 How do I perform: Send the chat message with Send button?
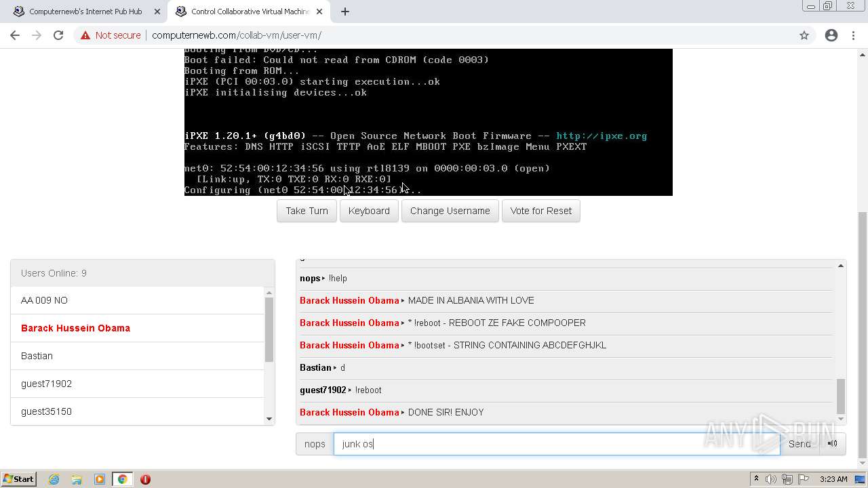800,444
